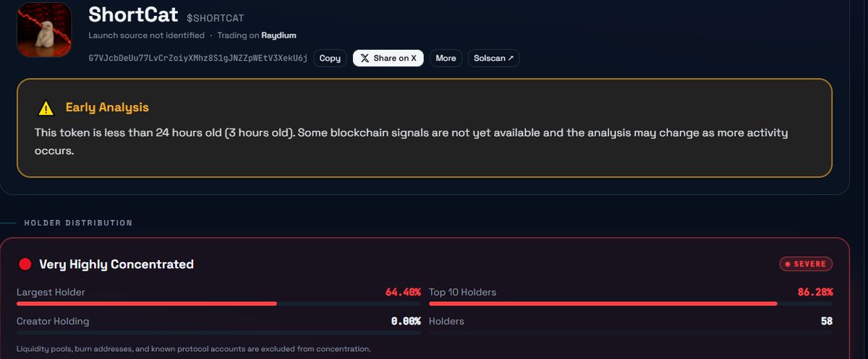This screenshot has height=359, width=868.
Task: Open the ShortCat token avatar image
Action: click(44, 29)
